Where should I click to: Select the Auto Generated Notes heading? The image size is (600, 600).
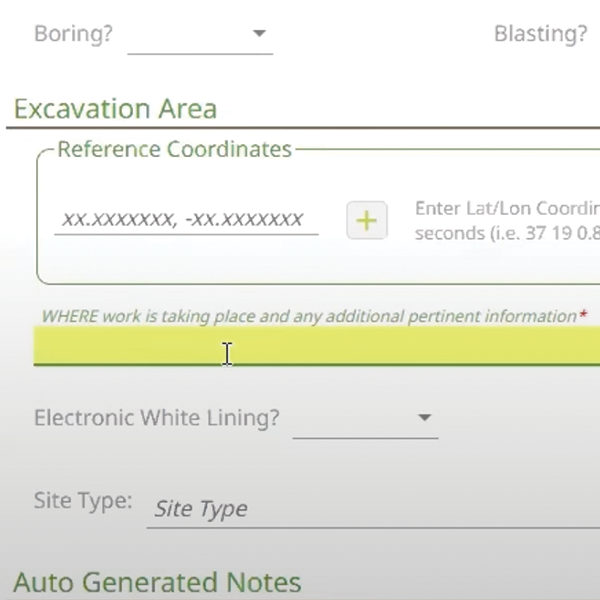[157, 583]
